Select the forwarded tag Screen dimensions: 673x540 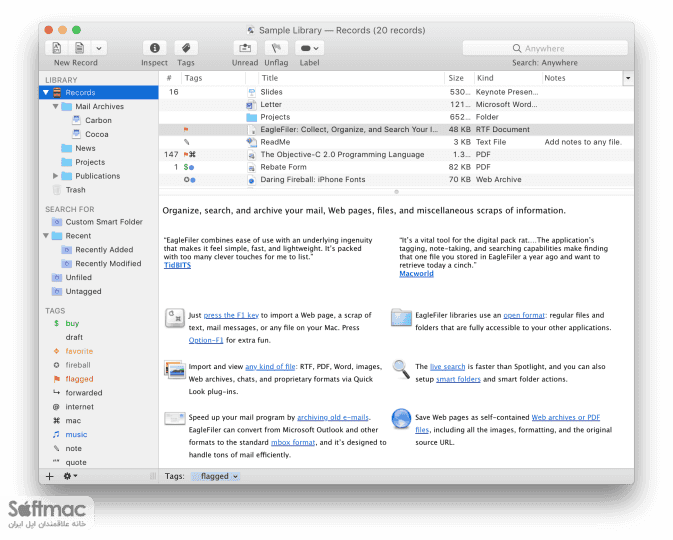coord(84,392)
